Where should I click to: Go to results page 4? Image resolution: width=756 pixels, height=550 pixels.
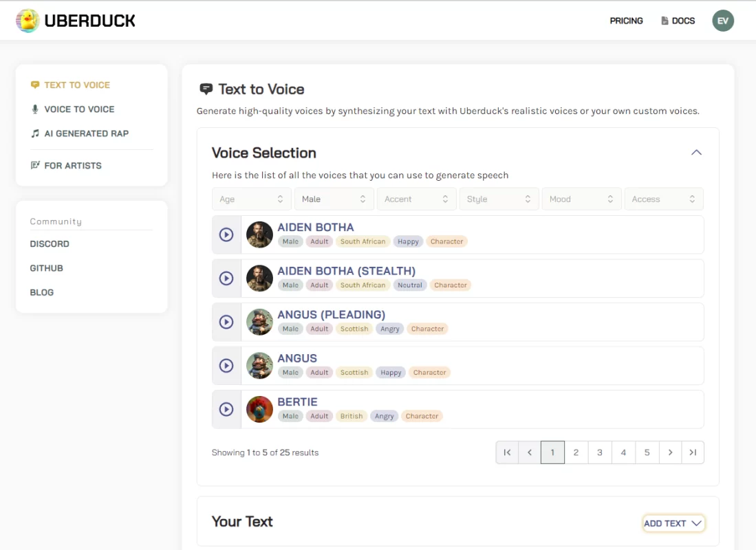(x=623, y=452)
